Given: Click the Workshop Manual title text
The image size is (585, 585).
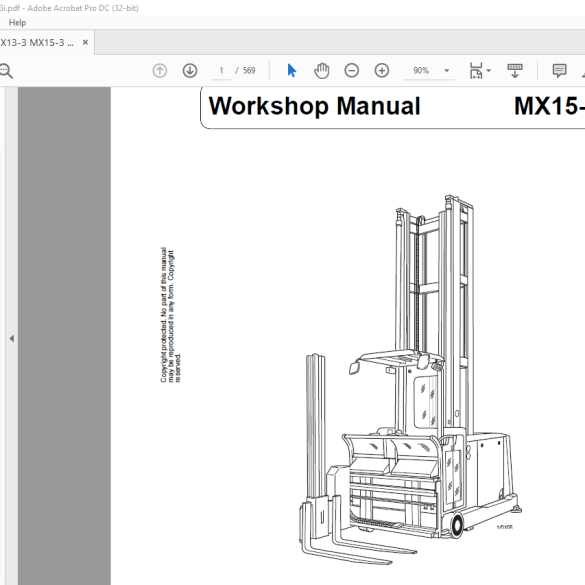Looking at the screenshot, I should 315,106.
